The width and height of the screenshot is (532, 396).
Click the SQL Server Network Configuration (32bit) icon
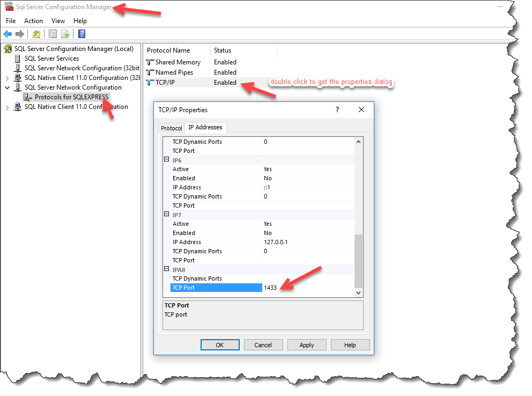click(x=17, y=68)
